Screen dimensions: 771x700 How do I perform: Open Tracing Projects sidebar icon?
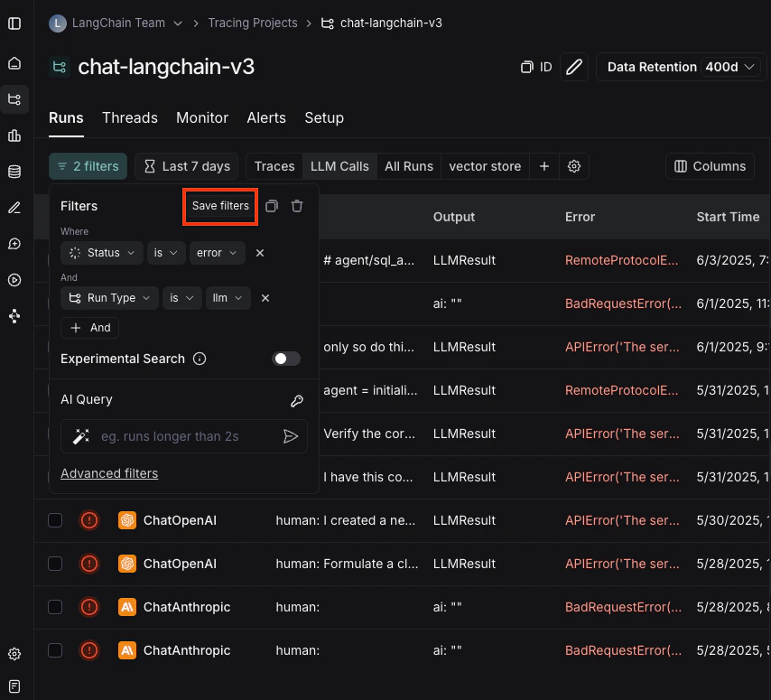[x=14, y=99]
